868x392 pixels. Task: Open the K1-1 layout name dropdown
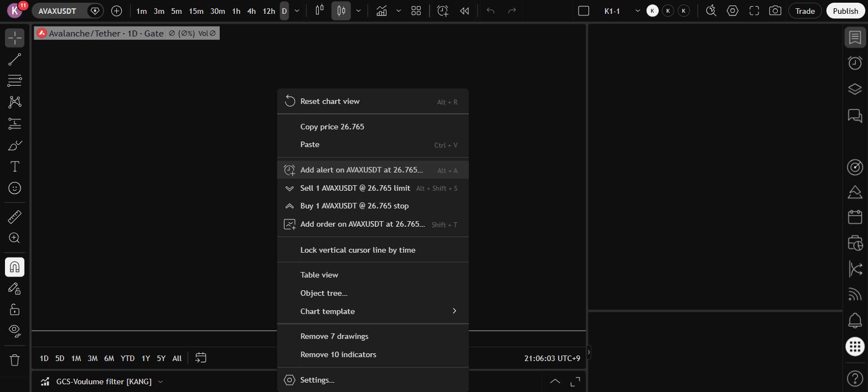point(637,11)
